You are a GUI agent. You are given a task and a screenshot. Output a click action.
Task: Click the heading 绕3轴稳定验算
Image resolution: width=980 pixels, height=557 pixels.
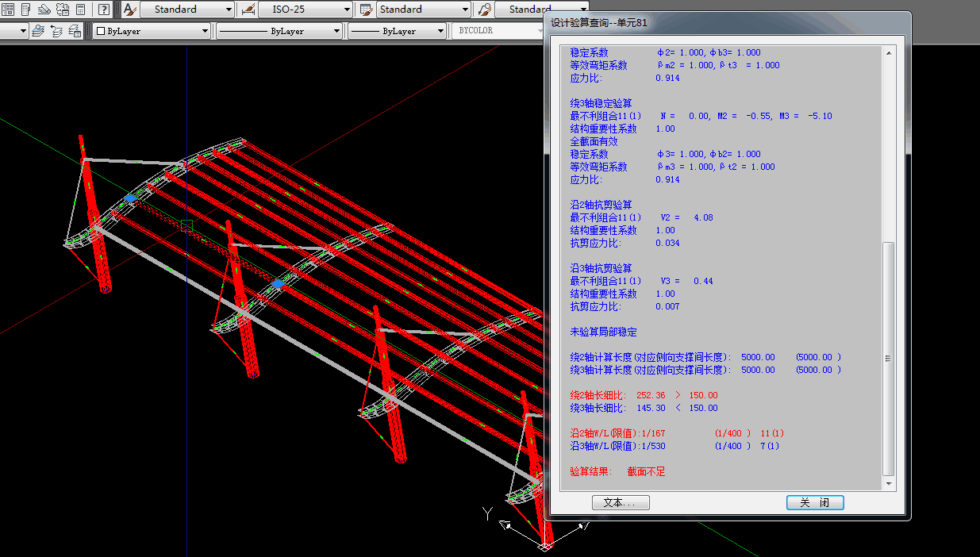coord(601,103)
